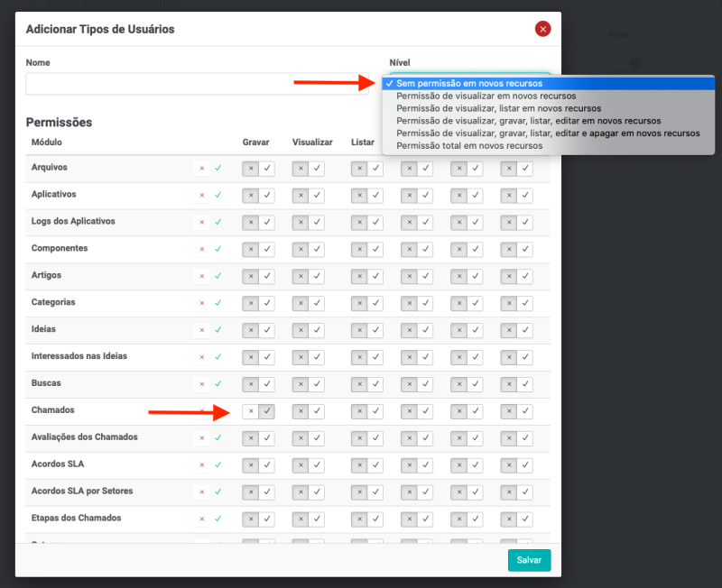Click the red X icon in Componentes row
The width and height of the screenshot is (722, 588).
click(201, 250)
